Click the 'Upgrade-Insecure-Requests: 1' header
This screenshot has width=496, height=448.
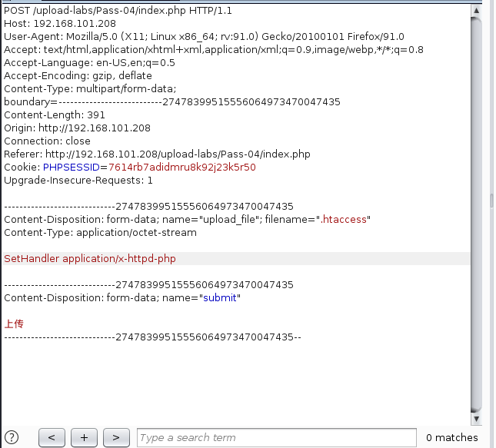pyautogui.click(x=78, y=181)
